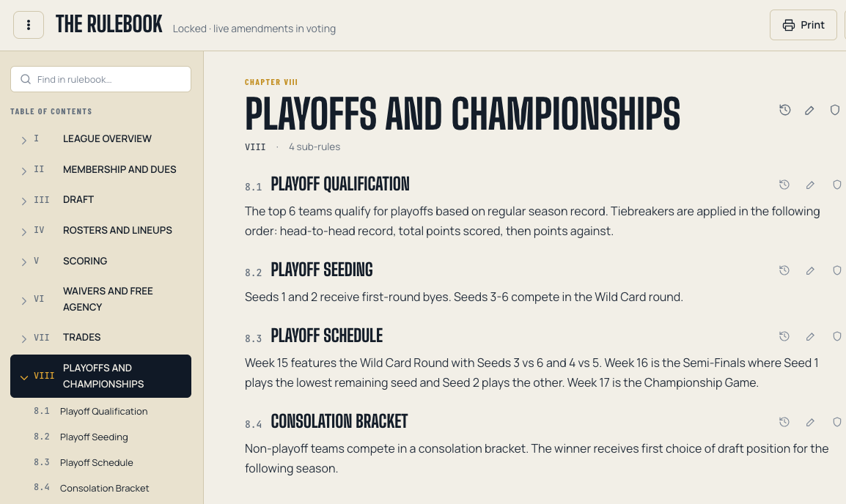This screenshot has height=504, width=846.
Task: Expand the Draft chapter chevron
Action: click(23, 201)
